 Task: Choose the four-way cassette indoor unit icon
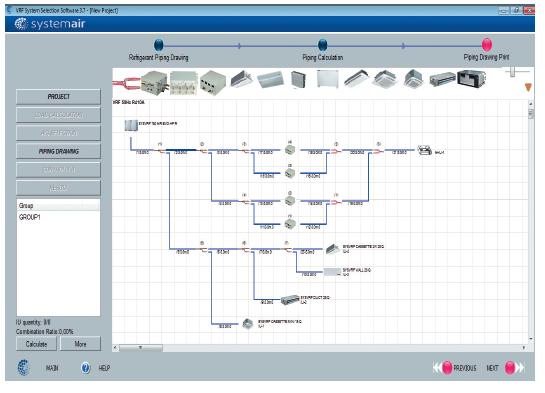(385, 79)
